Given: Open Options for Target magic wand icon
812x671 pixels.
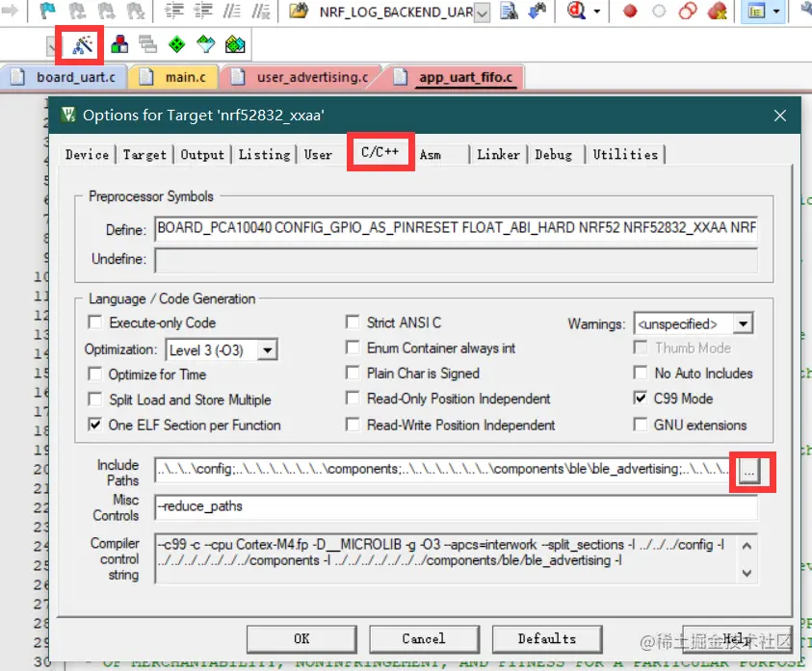Looking at the screenshot, I should (82, 45).
